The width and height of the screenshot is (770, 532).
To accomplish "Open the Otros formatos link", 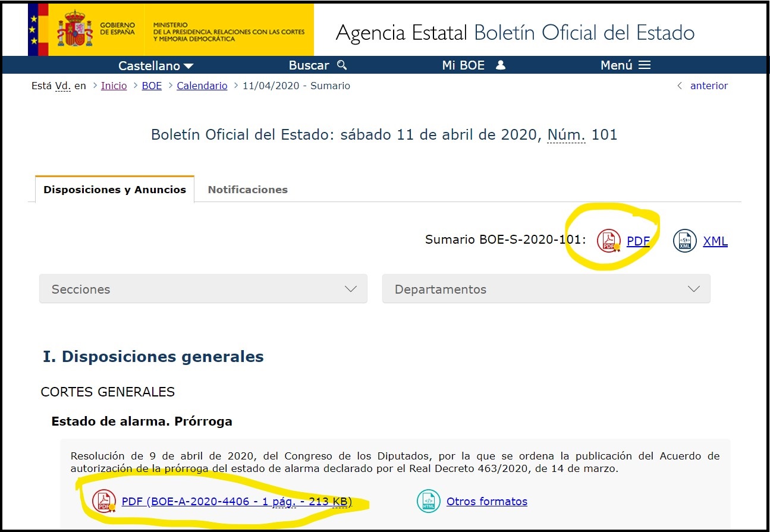I will (487, 501).
